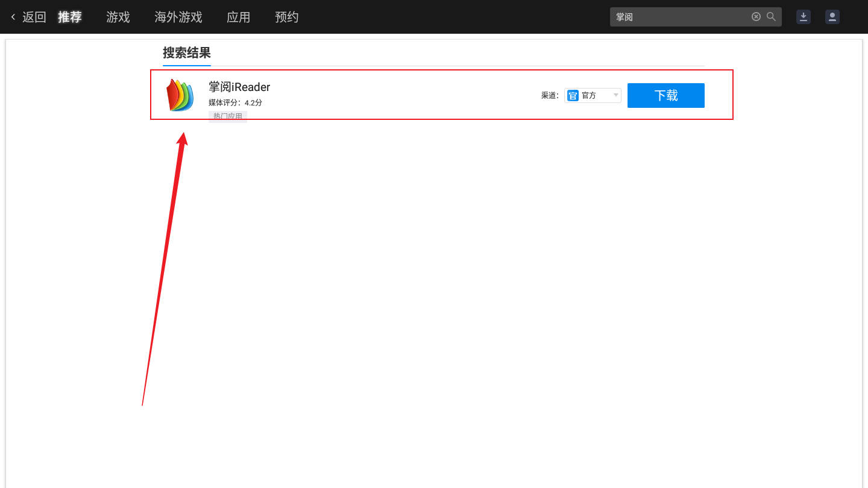Open the 掌阅iReader app icon
868x488 pixels.
pyautogui.click(x=180, y=95)
